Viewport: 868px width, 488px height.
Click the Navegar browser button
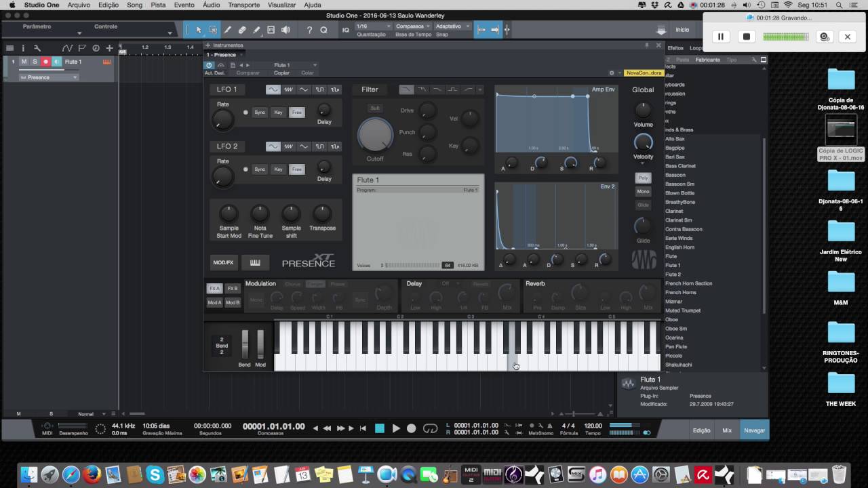[754, 430]
